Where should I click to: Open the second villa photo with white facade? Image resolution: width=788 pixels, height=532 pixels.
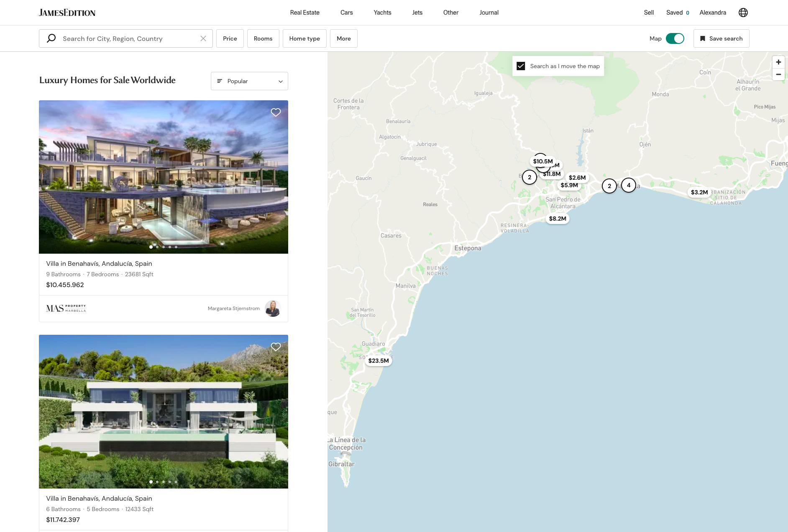tap(164, 412)
